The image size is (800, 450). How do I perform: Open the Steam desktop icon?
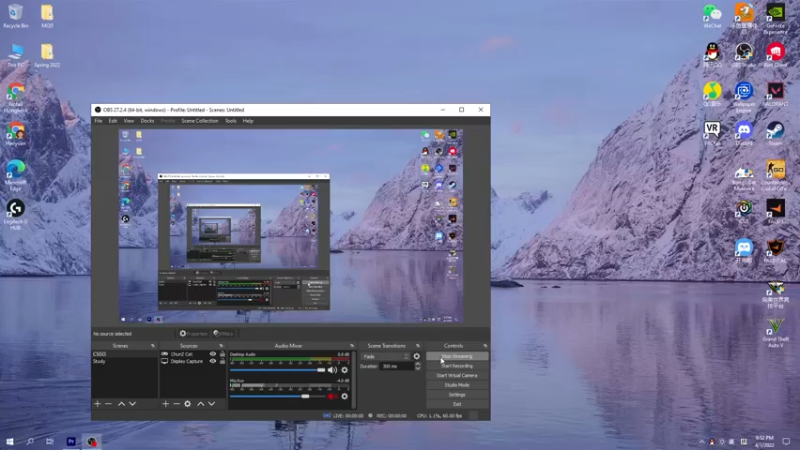(776, 134)
